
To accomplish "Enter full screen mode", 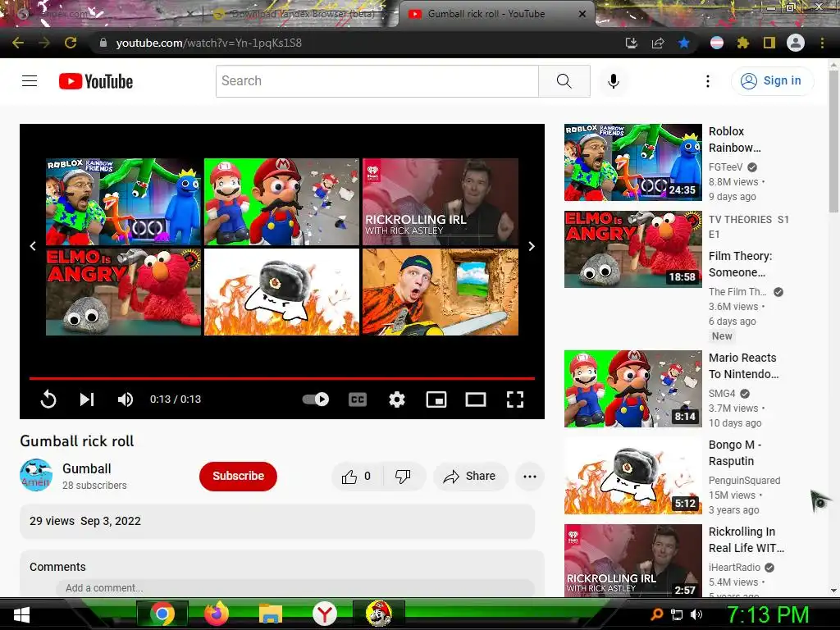I will 515,399.
